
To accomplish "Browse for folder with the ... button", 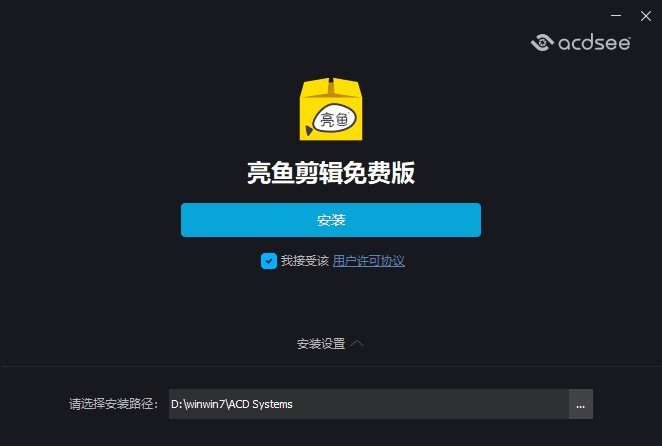I will click(581, 404).
